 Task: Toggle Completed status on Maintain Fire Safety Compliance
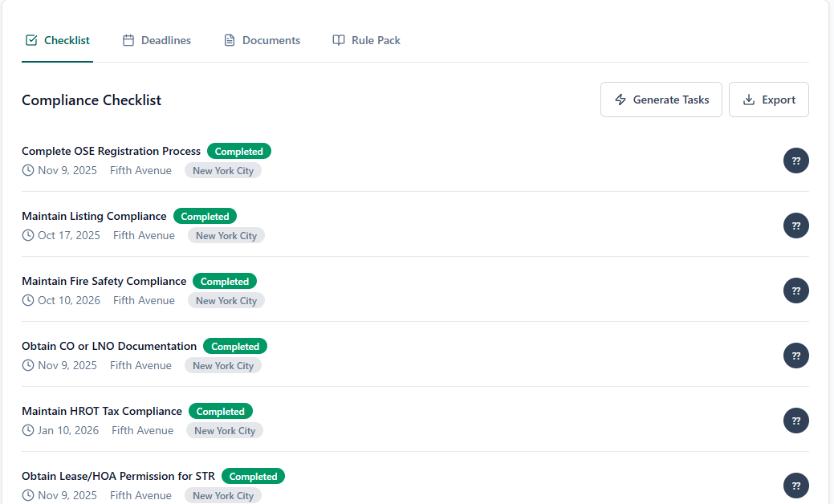pos(225,281)
